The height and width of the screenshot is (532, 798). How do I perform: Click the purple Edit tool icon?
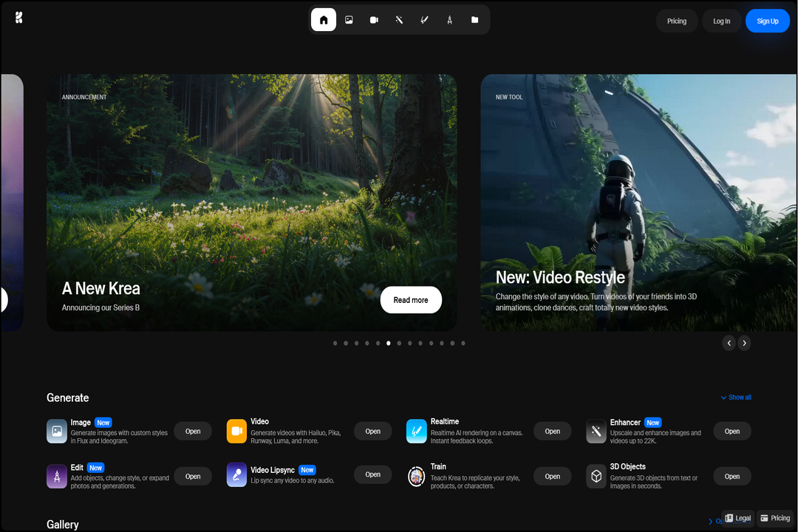(x=57, y=477)
